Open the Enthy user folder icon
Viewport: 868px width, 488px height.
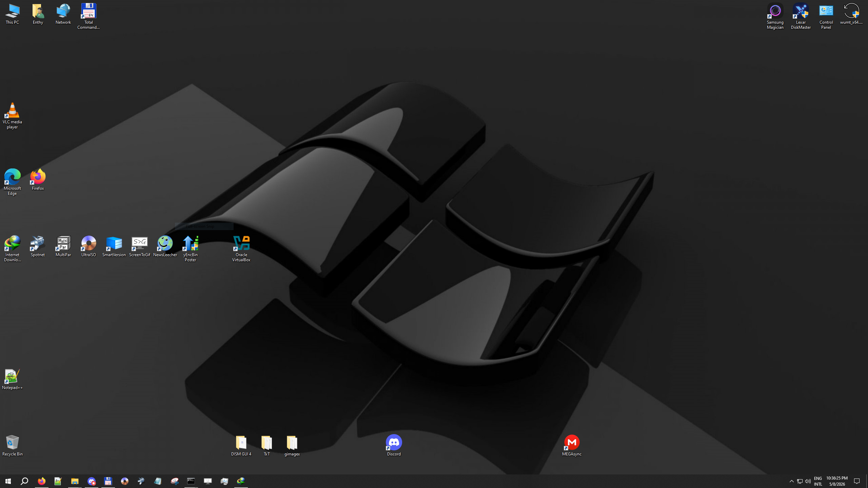(38, 14)
